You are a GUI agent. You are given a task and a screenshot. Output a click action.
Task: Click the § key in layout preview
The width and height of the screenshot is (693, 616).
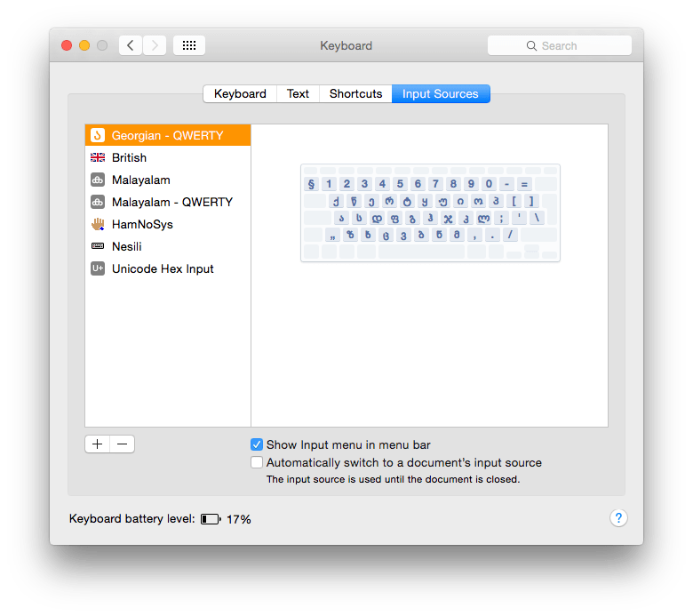point(311,184)
